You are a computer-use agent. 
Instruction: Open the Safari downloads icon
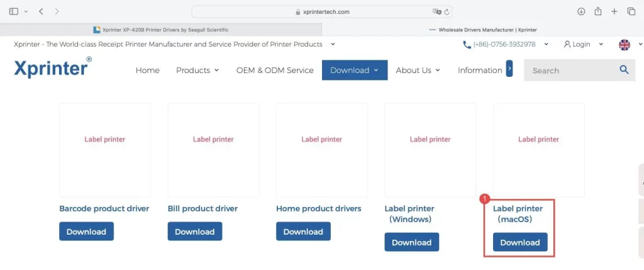coord(580,11)
